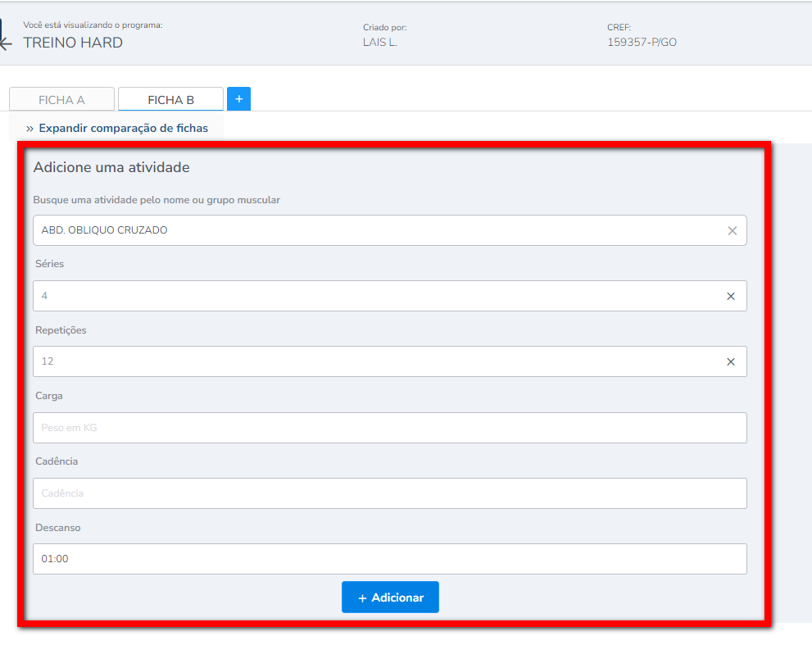
Task: Add a new ficha with the plus icon
Action: tap(238, 98)
